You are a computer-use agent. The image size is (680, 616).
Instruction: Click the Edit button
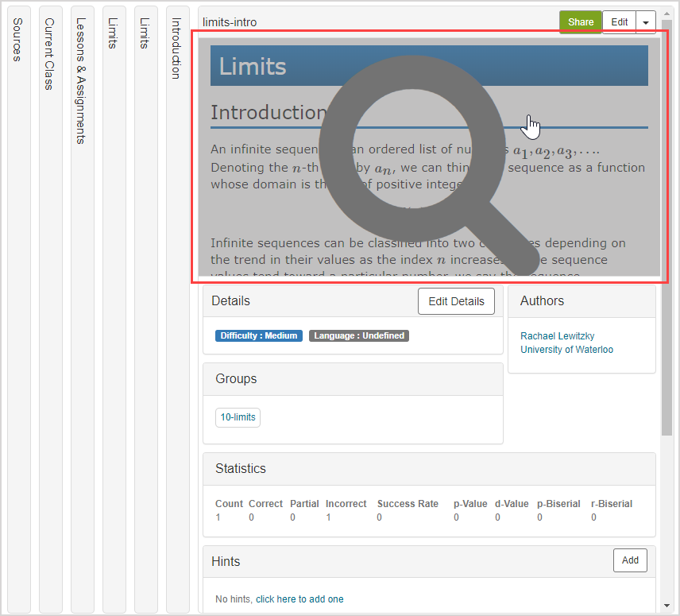(619, 22)
